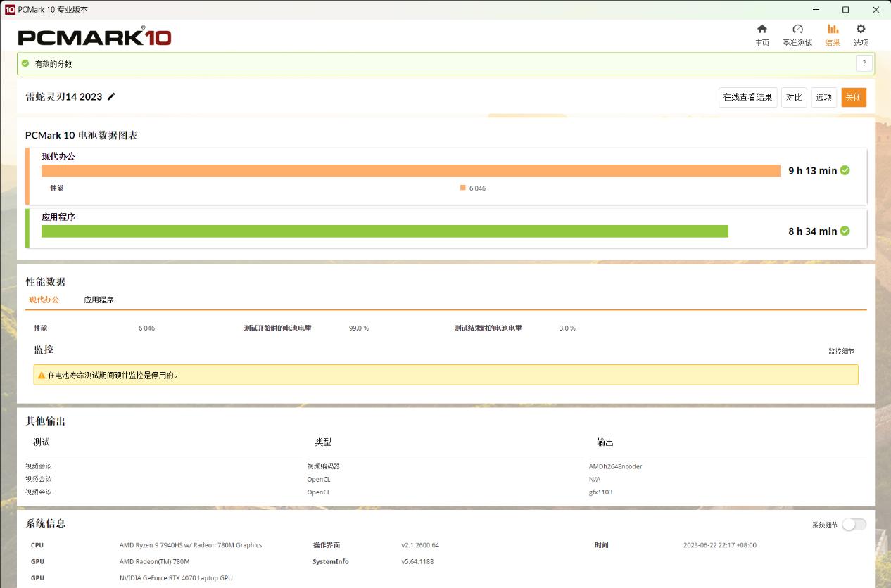
Task: Switch to the 应用程序 performance tab
Action: point(99,300)
